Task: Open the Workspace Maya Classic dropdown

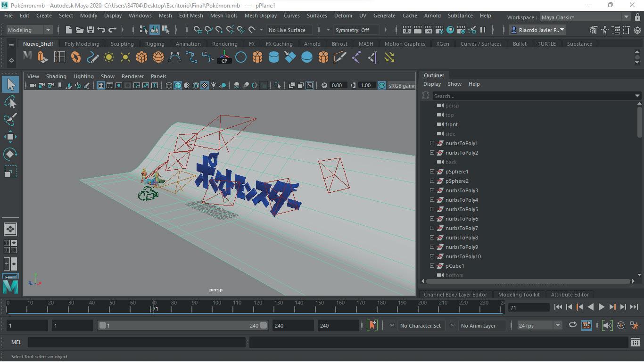Action: [x=585, y=17]
